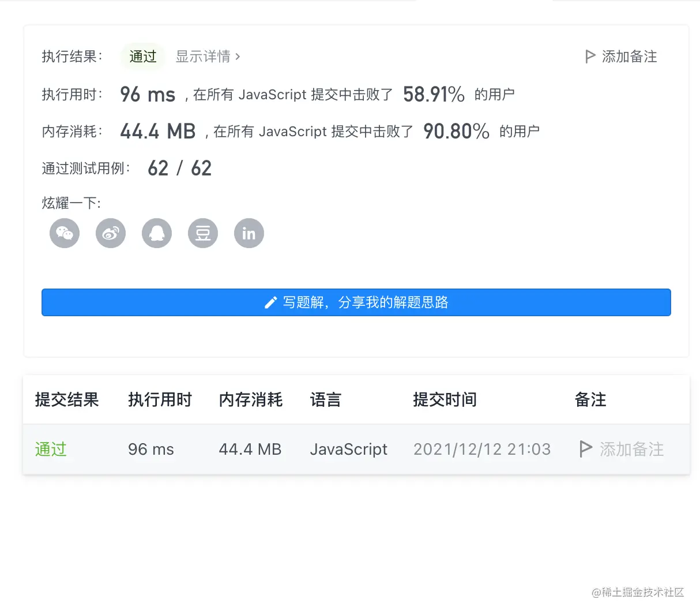Viewport: 700px width, 614px height.
Task: Click the large 96 ms runtime value
Action: 148,94
